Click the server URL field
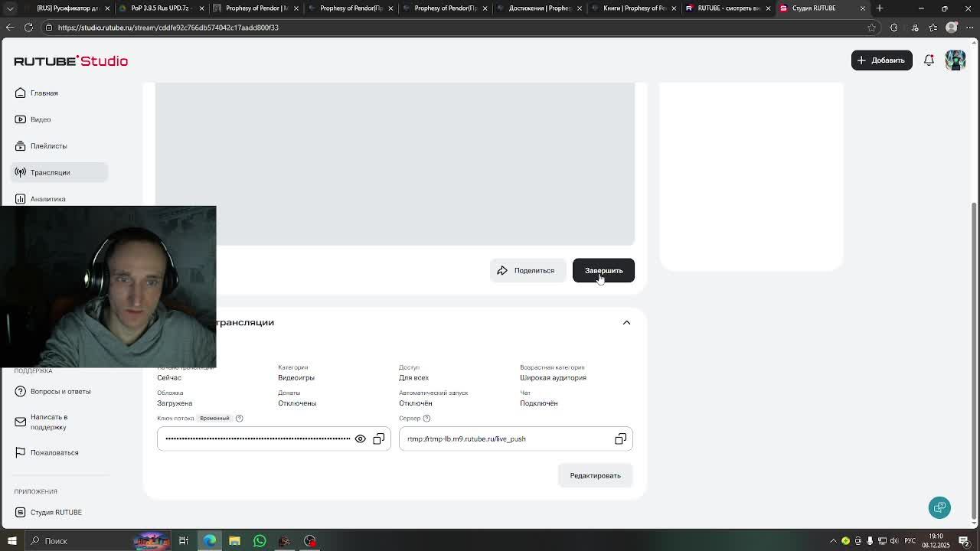The image size is (980, 551). pyautogui.click(x=515, y=439)
